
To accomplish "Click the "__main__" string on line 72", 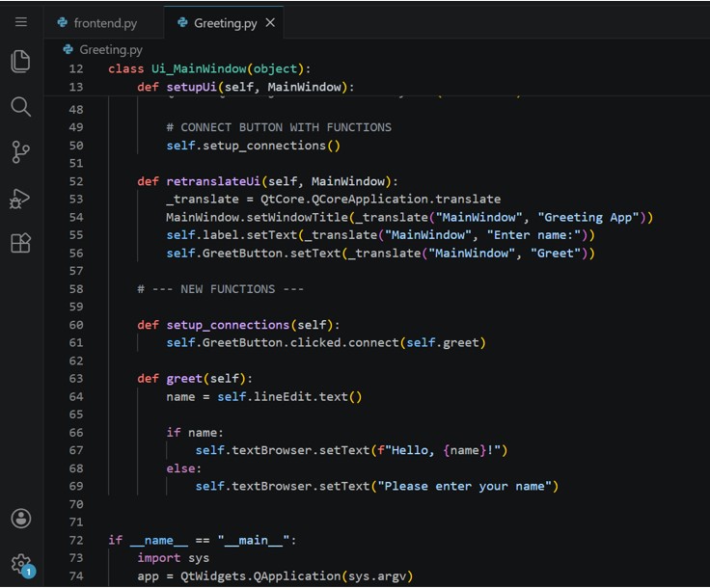I will coord(253,540).
